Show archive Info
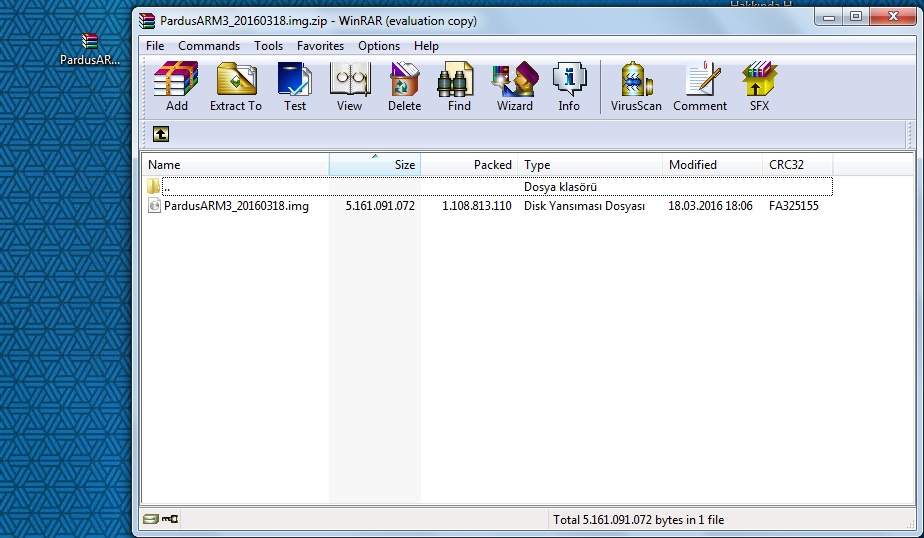This screenshot has width=924, height=538. [569, 86]
